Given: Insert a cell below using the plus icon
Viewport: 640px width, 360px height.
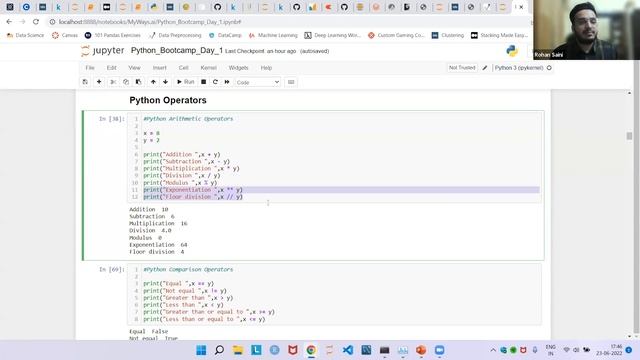Looking at the screenshot, I should tap(99, 82).
